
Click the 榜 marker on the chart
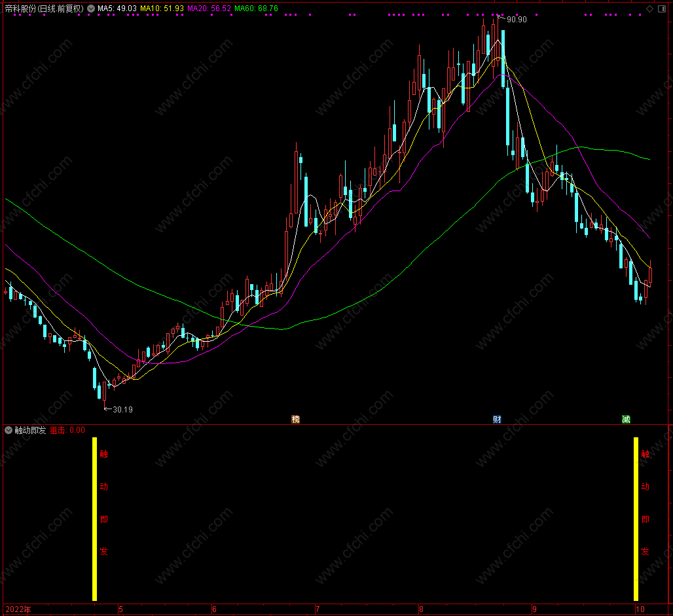pyautogui.click(x=295, y=420)
